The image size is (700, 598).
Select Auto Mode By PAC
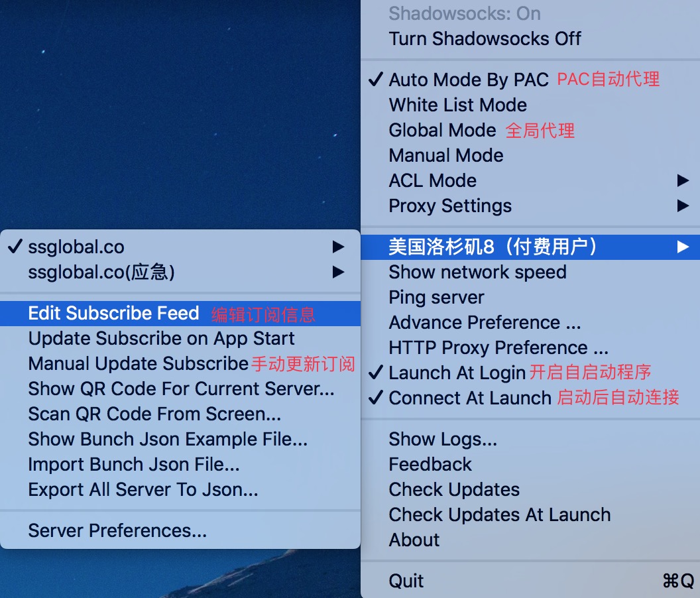point(530,80)
